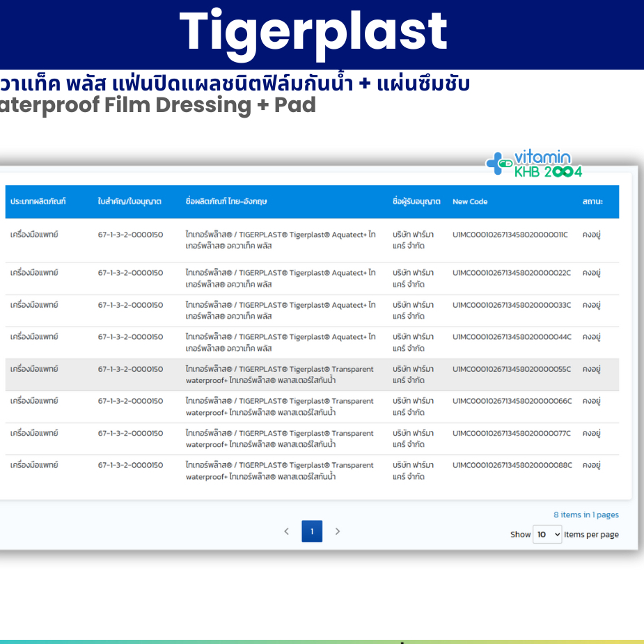
Task: Click license 67-1-3-2-0000150 in the 011C row
Action: pos(130,235)
